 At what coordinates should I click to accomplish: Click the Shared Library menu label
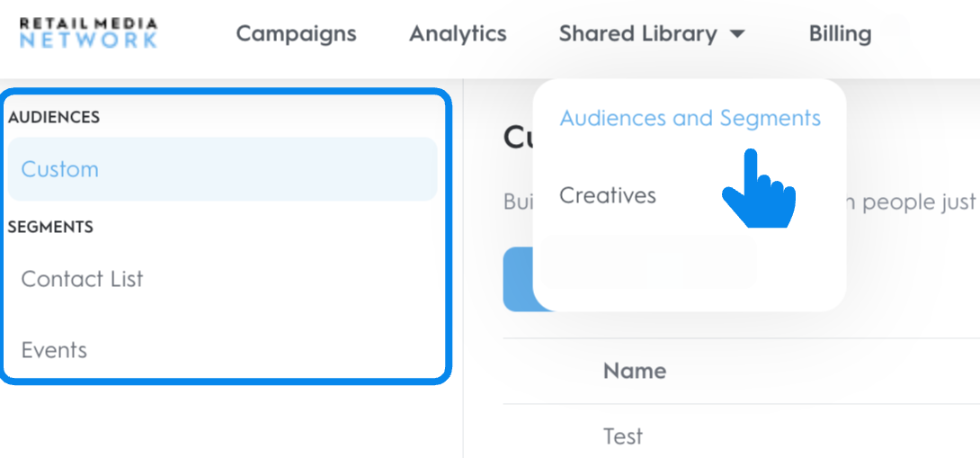coord(637,34)
